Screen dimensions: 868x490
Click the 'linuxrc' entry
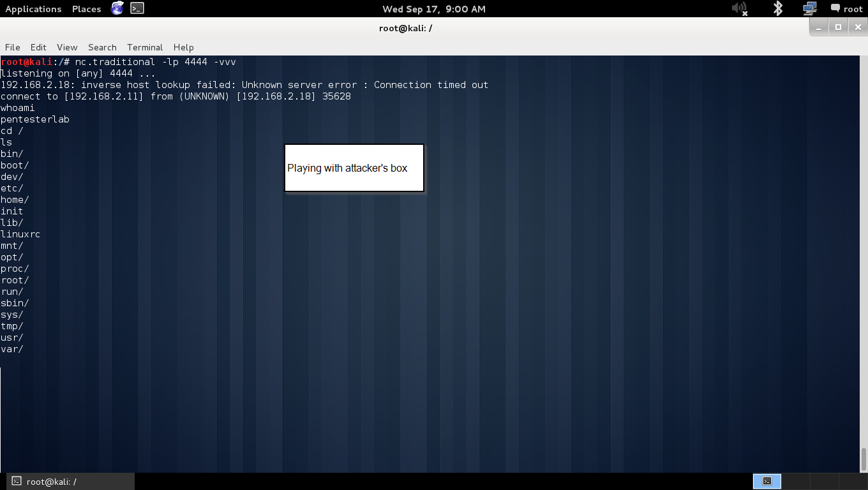(20, 234)
